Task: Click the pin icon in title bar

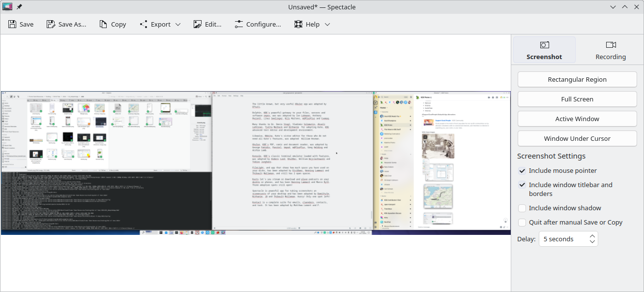Action: pos(19,7)
